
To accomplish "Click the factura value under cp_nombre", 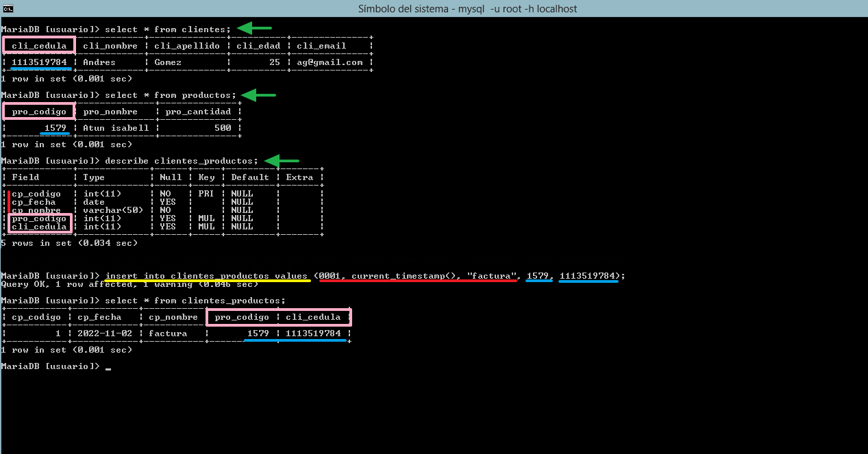I will [x=168, y=333].
